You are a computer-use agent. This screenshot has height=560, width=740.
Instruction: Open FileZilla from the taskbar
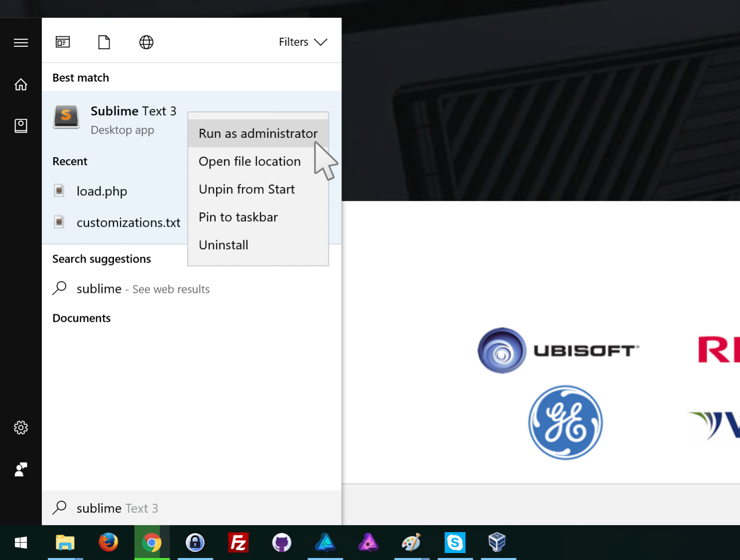tap(238, 543)
